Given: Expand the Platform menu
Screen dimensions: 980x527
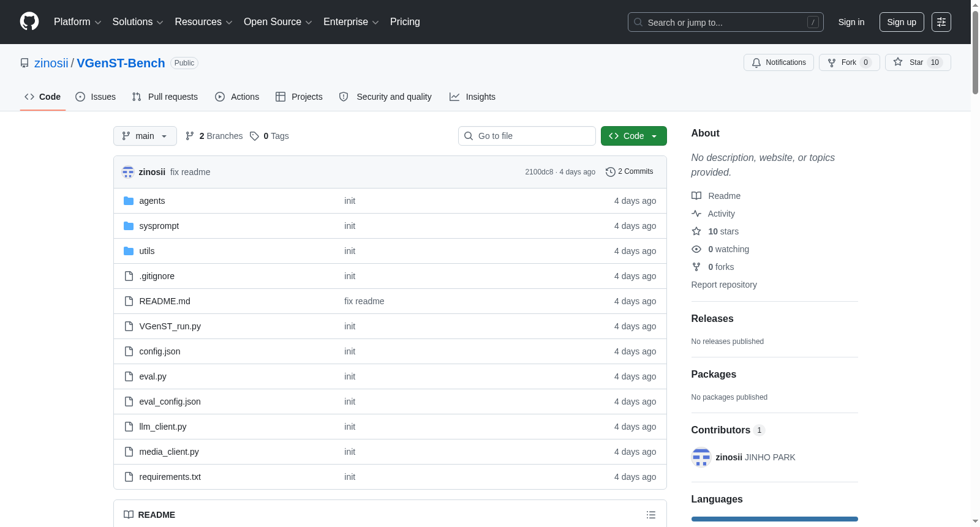Looking at the screenshot, I should 78,22.
